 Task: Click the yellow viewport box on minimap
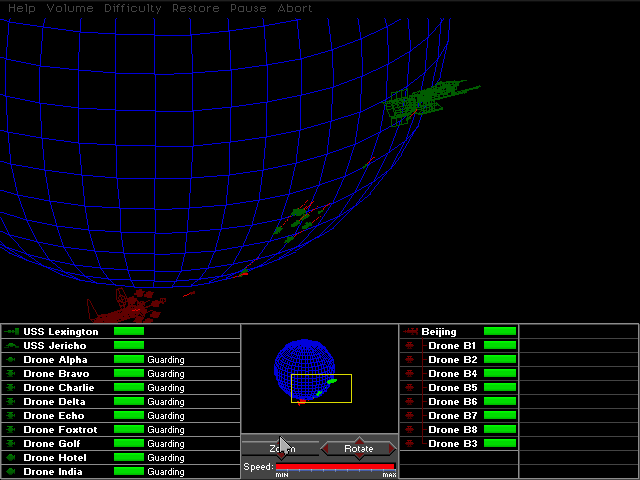321,388
